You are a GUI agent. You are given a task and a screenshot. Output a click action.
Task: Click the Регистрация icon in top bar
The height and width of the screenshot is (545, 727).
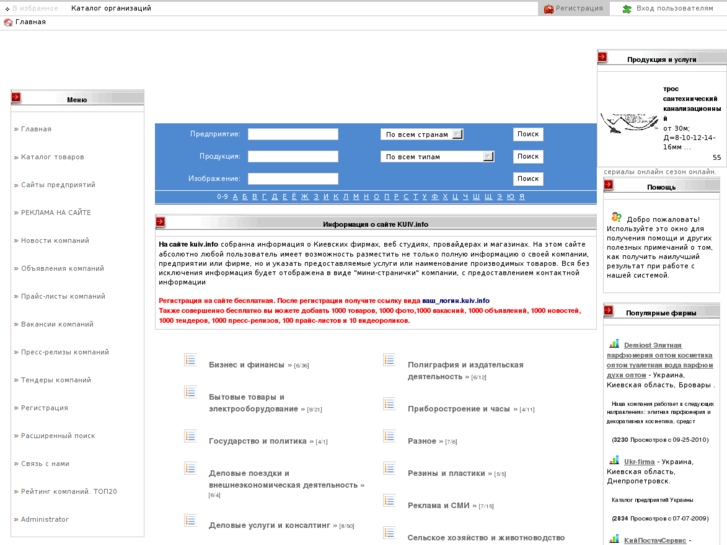pyautogui.click(x=548, y=9)
